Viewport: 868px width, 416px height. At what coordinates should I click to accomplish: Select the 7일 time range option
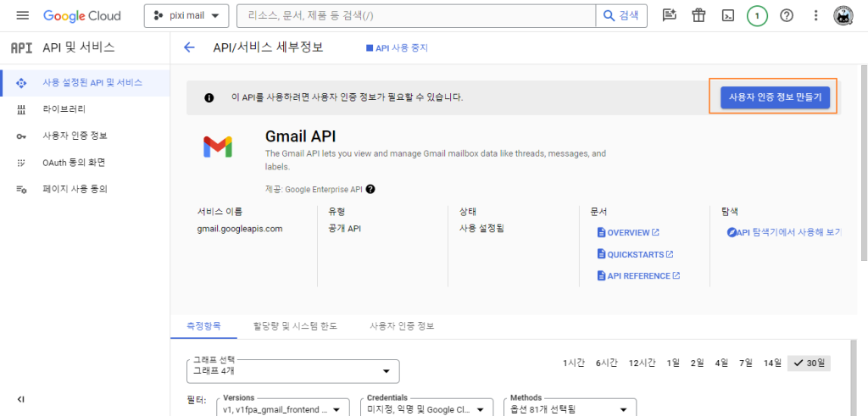[x=745, y=363]
